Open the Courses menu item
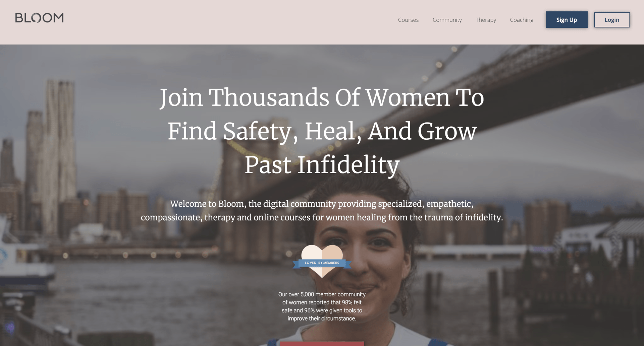 (x=408, y=20)
